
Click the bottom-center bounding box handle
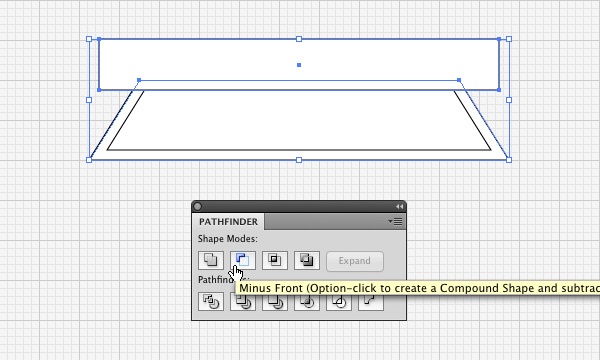(x=299, y=160)
